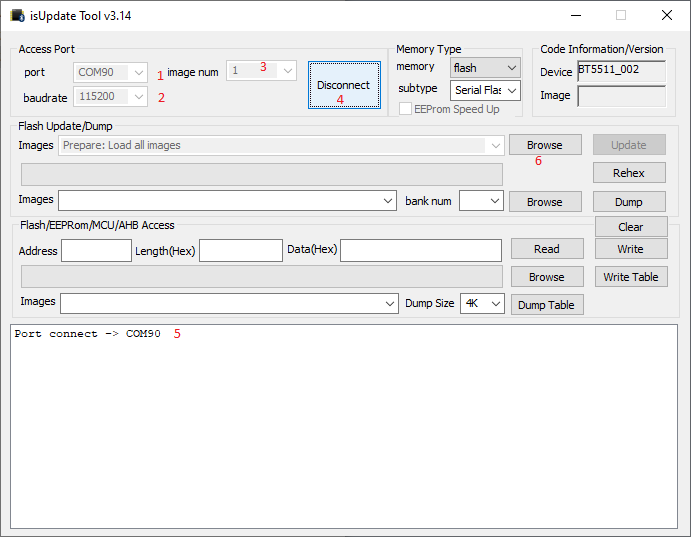
Task: Click the Read button
Action: pyautogui.click(x=546, y=249)
